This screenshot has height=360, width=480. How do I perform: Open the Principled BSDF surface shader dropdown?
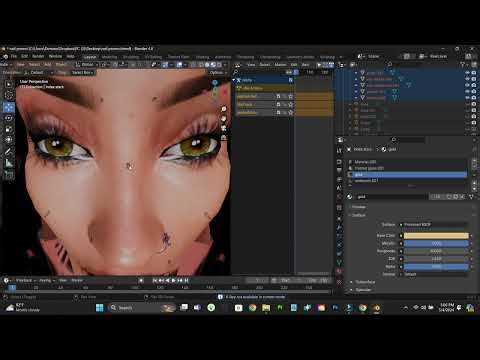(x=435, y=225)
